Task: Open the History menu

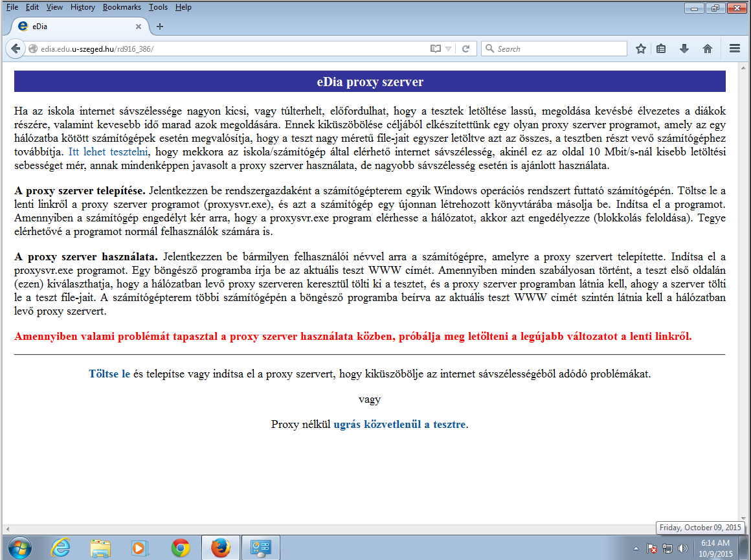Action: click(83, 7)
